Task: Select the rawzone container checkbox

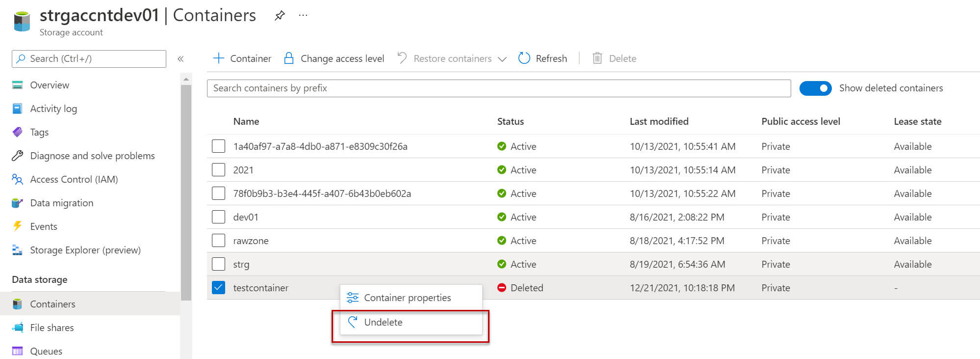Action: point(218,241)
